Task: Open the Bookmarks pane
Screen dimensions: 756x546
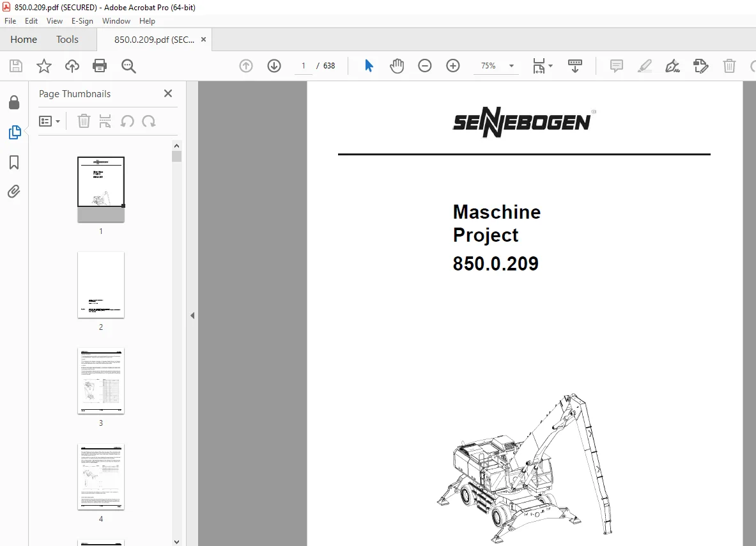Action: tap(14, 162)
